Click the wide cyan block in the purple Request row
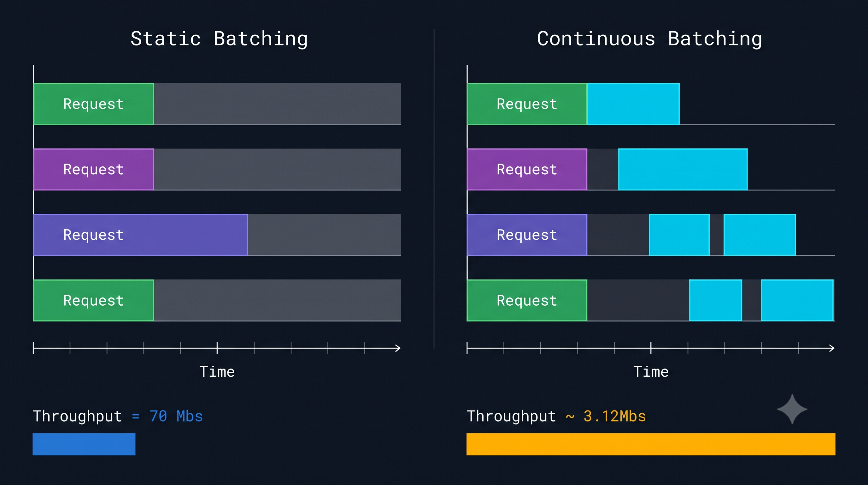The height and width of the screenshot is (485, 868). [x=683, y=169]
